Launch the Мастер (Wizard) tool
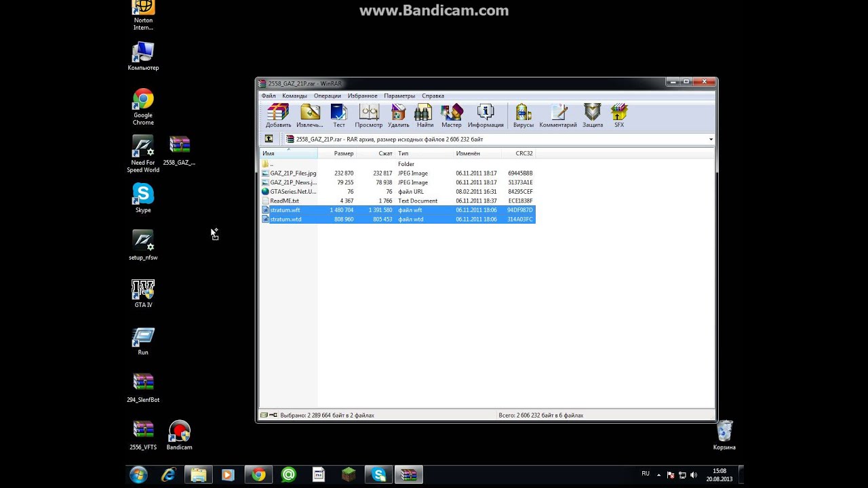This screenshot has width=868, height=488. 452,115
